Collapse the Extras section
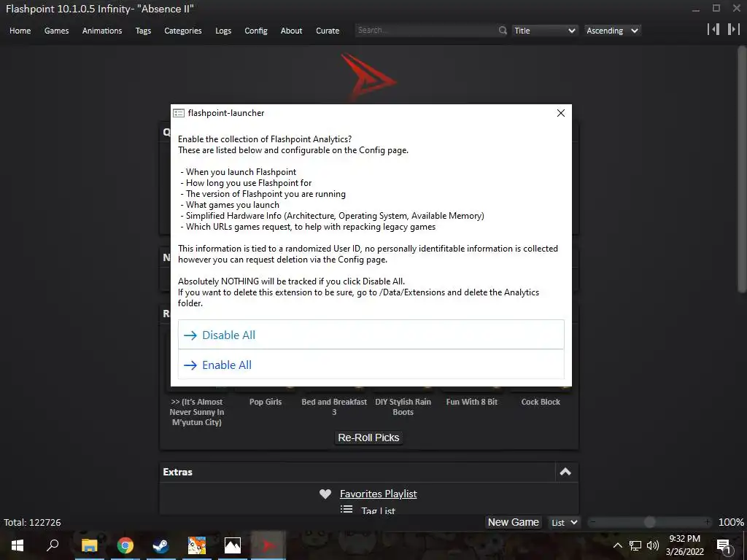The width and height of the screenshot is (747, 560). (x=565, y=472)
